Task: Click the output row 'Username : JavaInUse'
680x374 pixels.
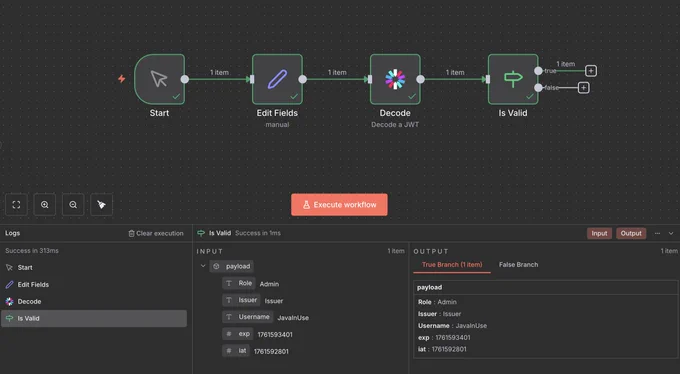Action: [452, 326]
